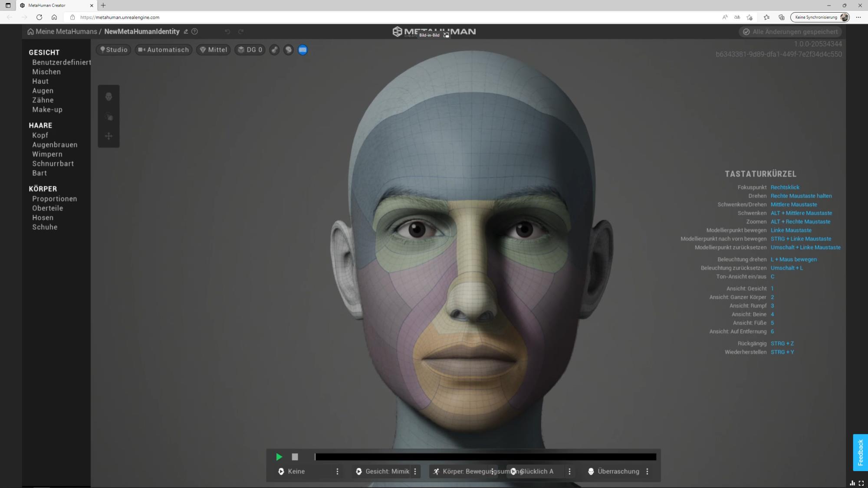The image size is (868, 488).
Task: Click the black animation timeline bar
Action: (x=486, y=457)
